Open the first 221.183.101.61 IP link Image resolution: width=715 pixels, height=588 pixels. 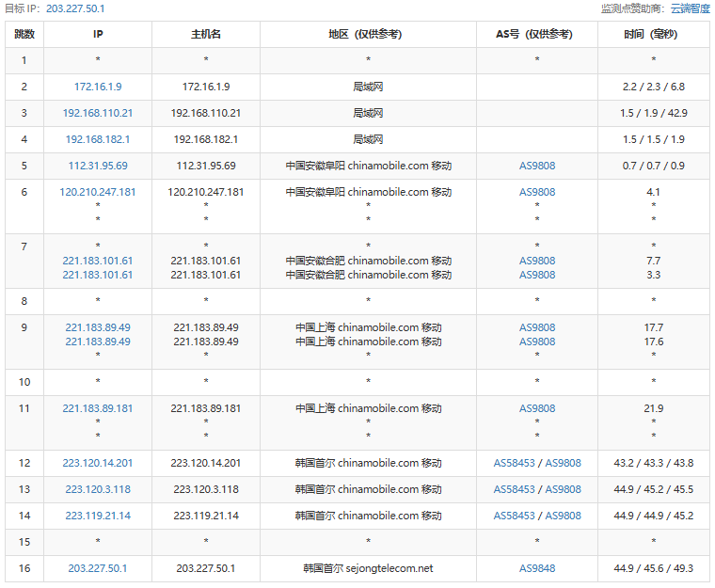[98, 261]
